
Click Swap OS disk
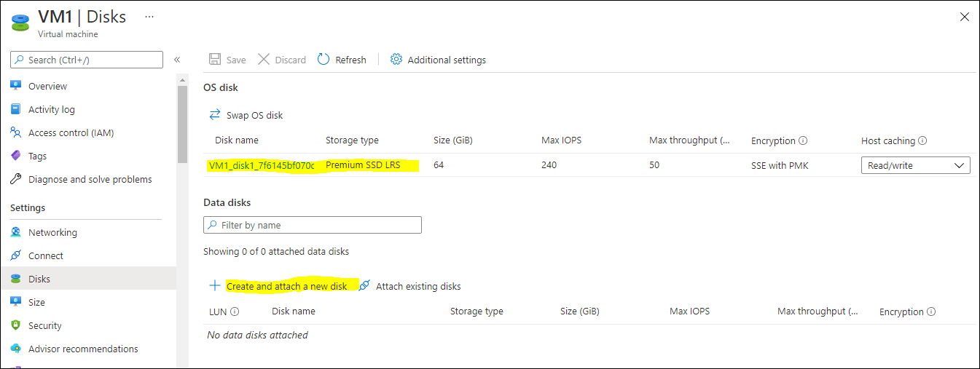[254, 115]
